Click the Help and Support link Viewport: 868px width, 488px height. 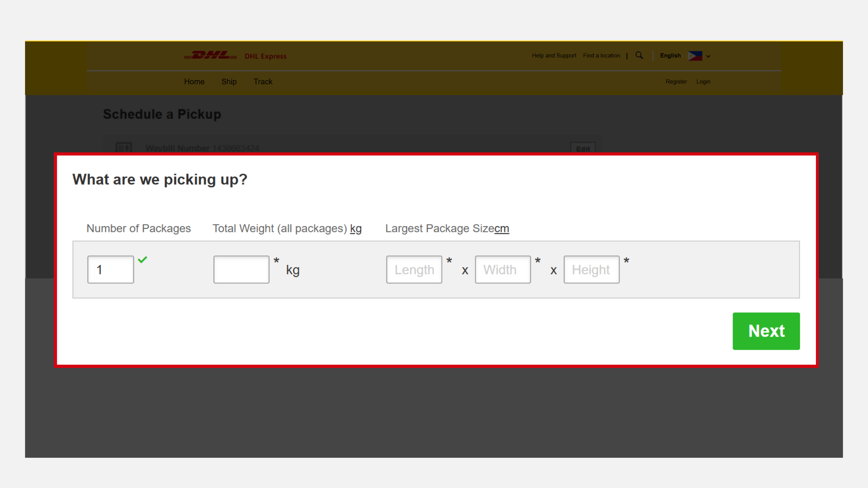(x=554, y=56)
